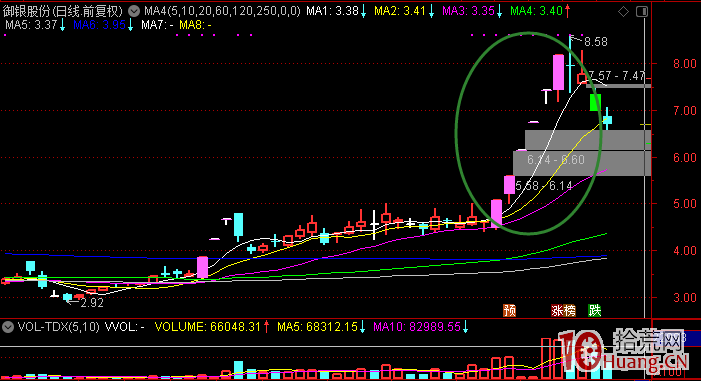The height and width of the screenshot is (381, 701).
Task: Click the 4.00 price axis label
Action: pos(684,251)
